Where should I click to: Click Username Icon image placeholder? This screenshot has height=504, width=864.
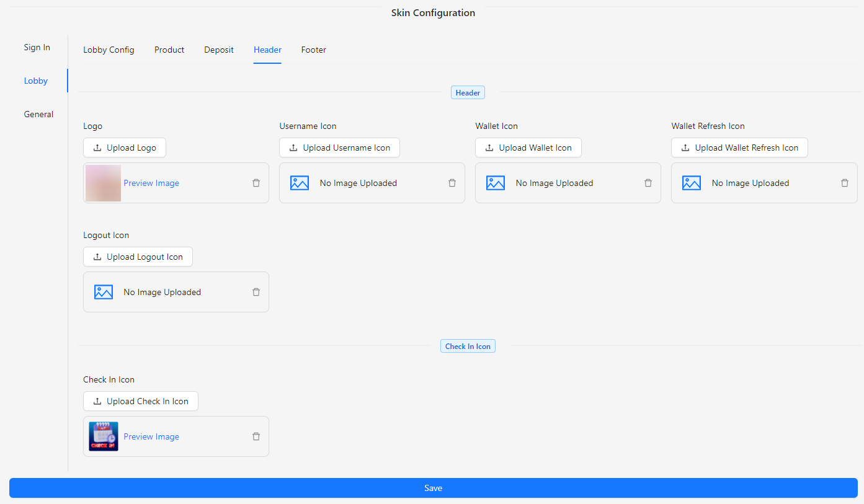[x=300, y=183]
